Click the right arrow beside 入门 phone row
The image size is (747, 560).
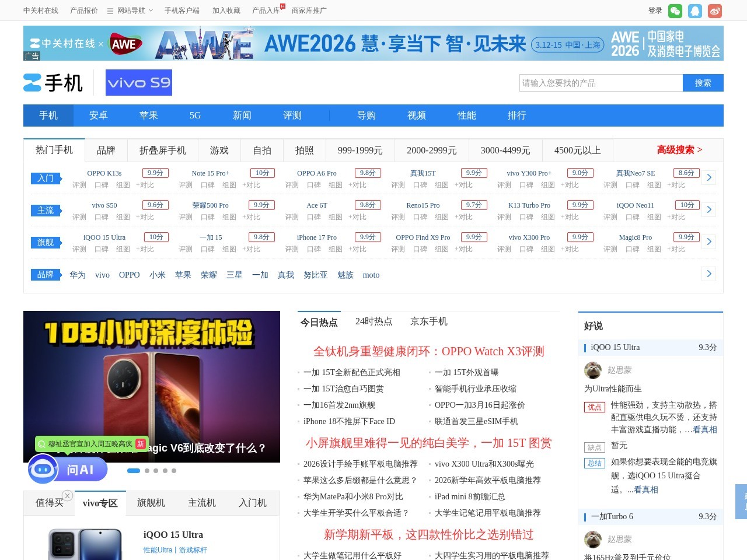point(708,177)
